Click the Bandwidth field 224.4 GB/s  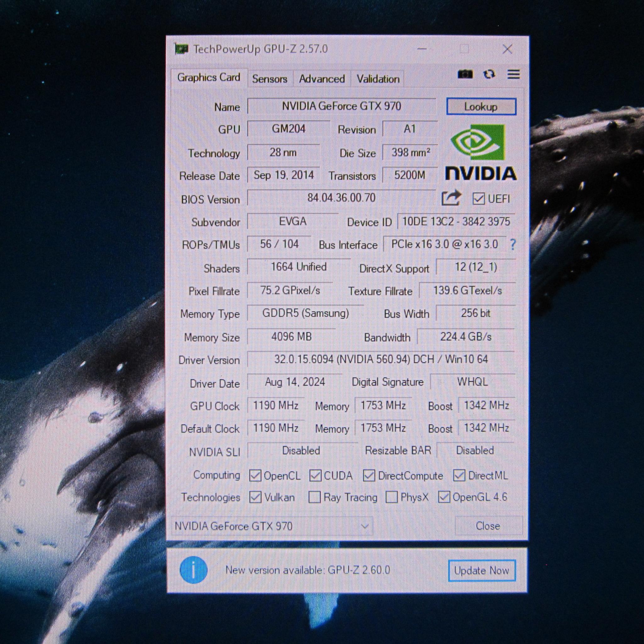coord(466,337)
